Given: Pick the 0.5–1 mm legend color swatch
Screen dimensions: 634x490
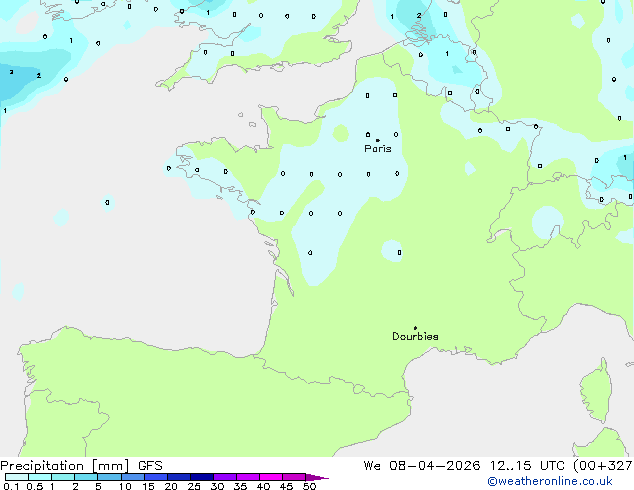Looking at the screenshot, I should pyautogui.click(x=40, y=477).
